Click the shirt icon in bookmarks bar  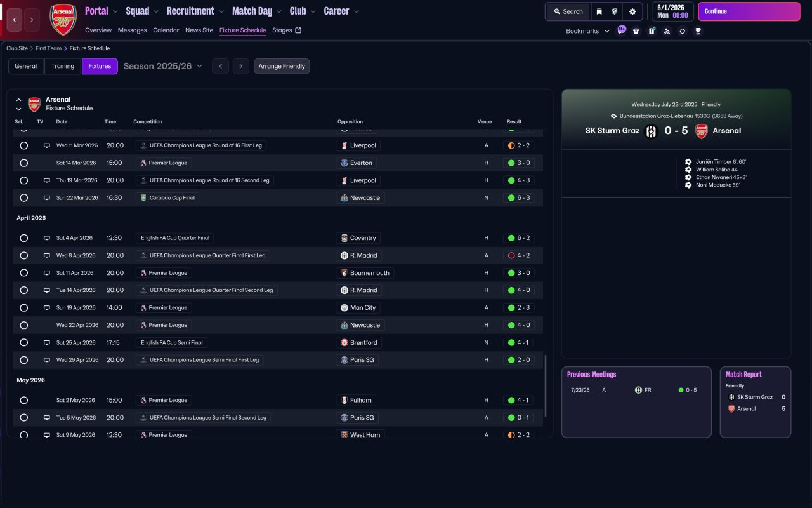point(636,31)
